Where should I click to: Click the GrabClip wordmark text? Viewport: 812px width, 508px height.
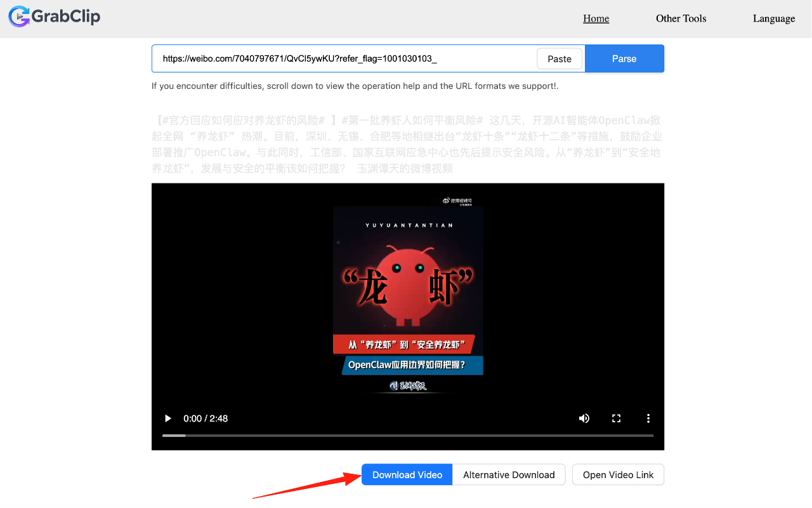click(66, 17)
